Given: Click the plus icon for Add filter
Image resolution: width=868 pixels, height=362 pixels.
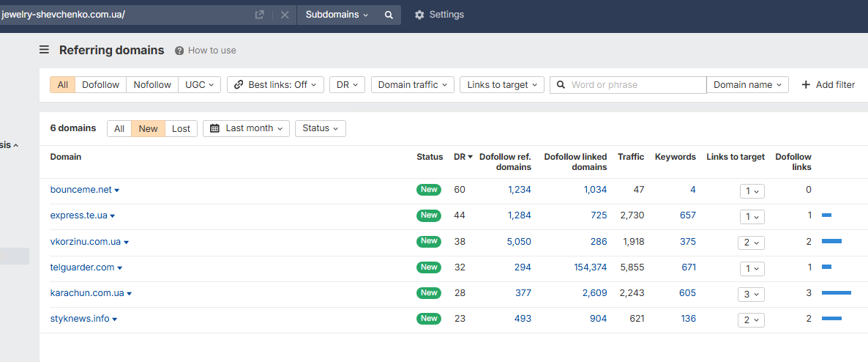Looking at the screenshot, I should [806, 85].
